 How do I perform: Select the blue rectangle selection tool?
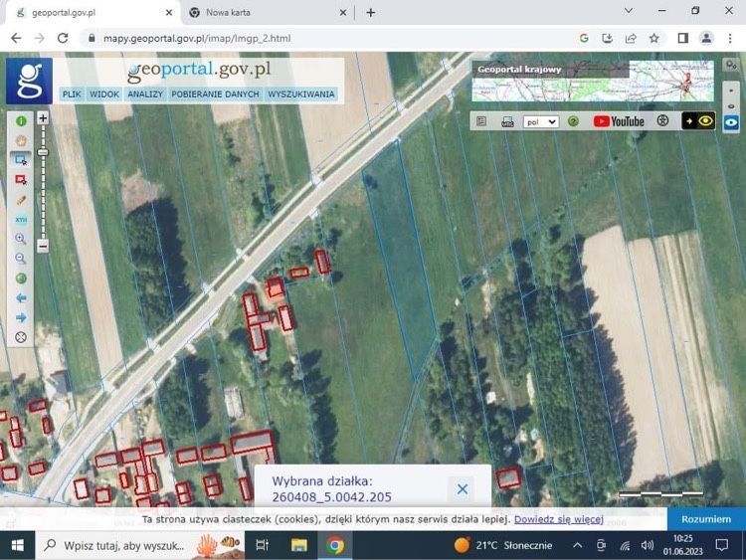coord(21,160)
